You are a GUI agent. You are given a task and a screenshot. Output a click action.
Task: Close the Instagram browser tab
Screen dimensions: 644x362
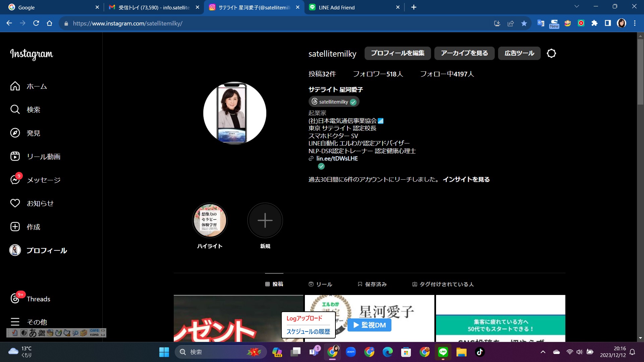(x=298, y=7)
